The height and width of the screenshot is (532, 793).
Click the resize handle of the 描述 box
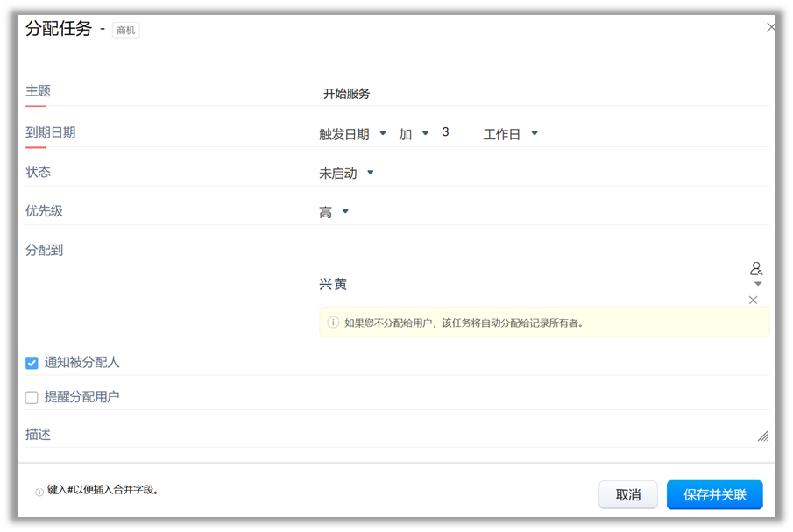click(762, 436)
